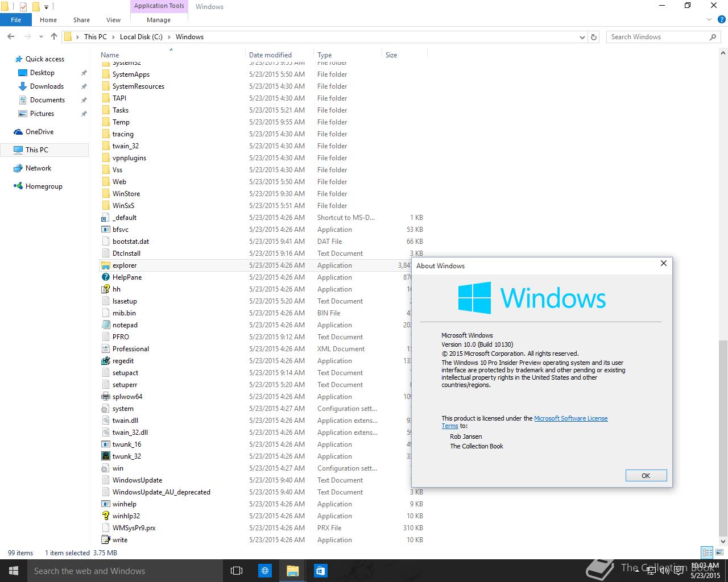
Task: Click the Search Windows field
Action: pos(657,37)
